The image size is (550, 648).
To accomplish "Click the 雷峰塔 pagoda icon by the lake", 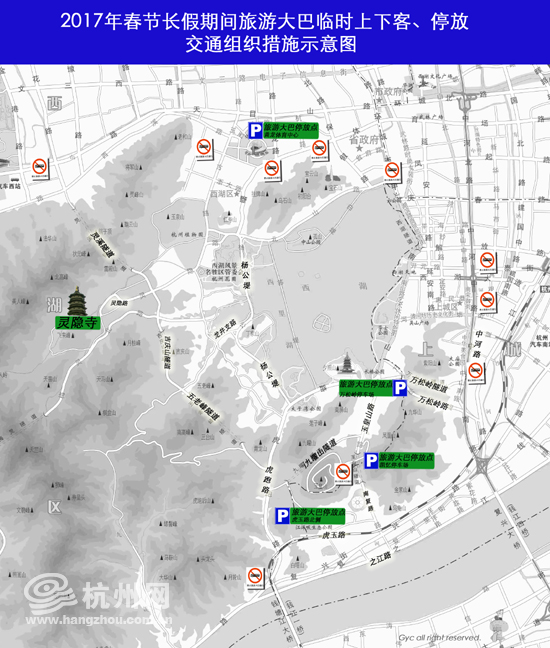I will coord(347,364).
